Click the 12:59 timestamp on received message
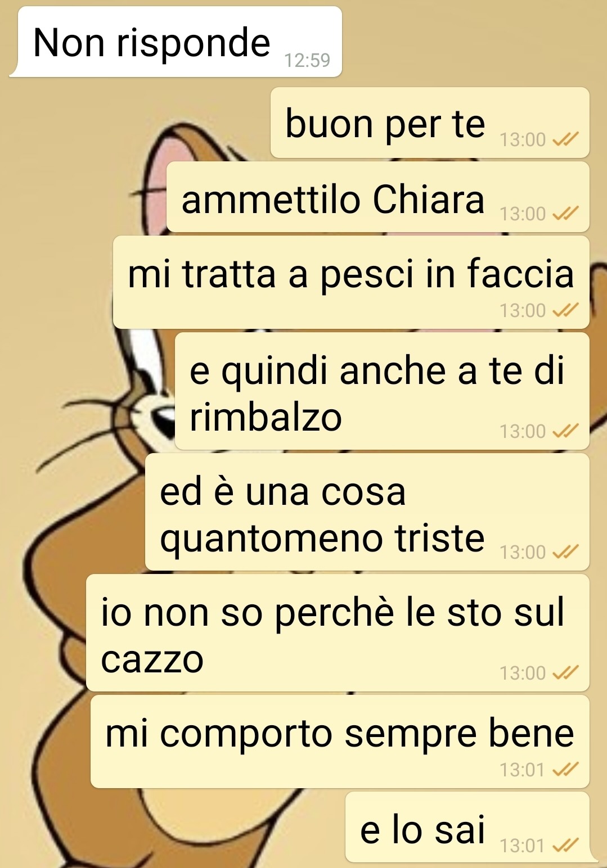This screenshot has width=607, height=868. click(307, 60)
